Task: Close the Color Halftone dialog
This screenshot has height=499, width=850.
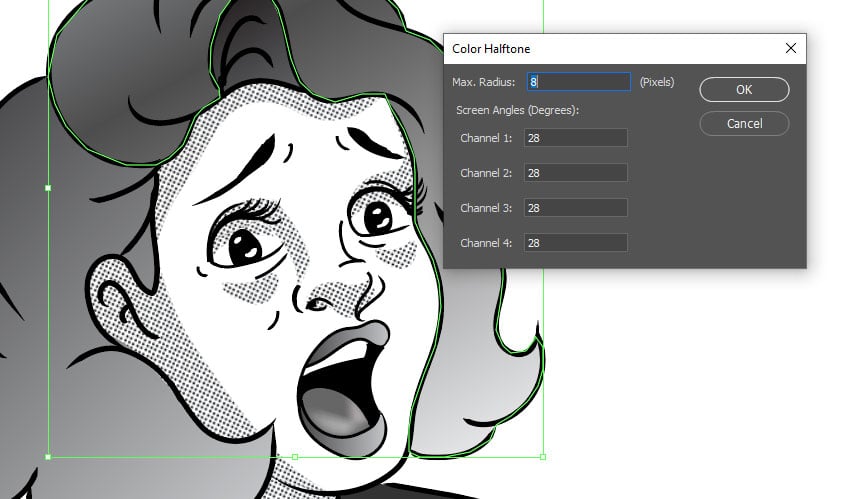Action: [x=790, y=48]
